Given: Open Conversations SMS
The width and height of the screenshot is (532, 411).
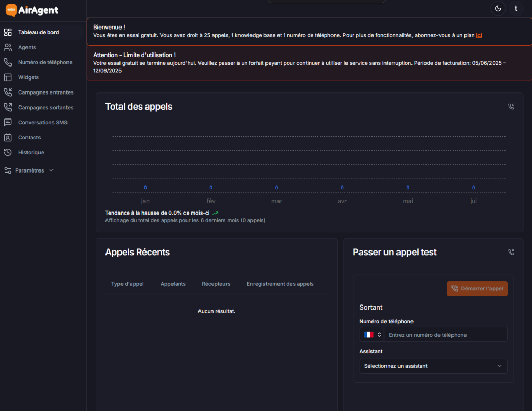Looking at the screenshot, I should point(43,122).
